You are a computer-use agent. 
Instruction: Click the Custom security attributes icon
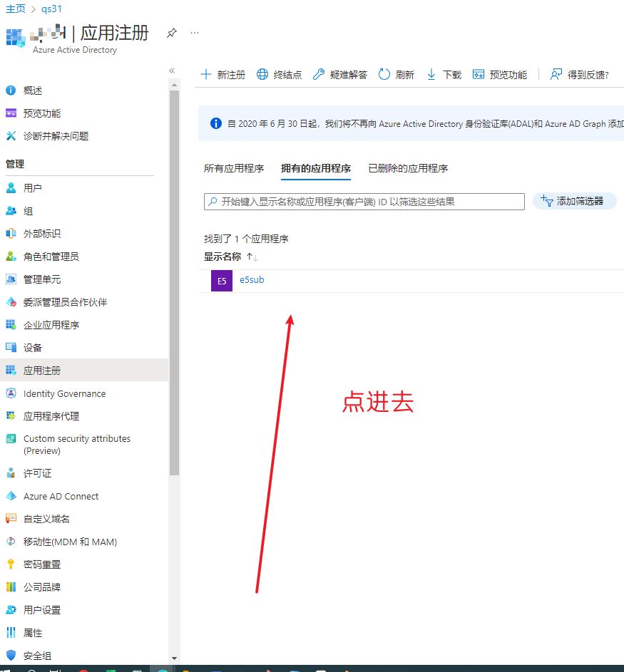(11, 439)
